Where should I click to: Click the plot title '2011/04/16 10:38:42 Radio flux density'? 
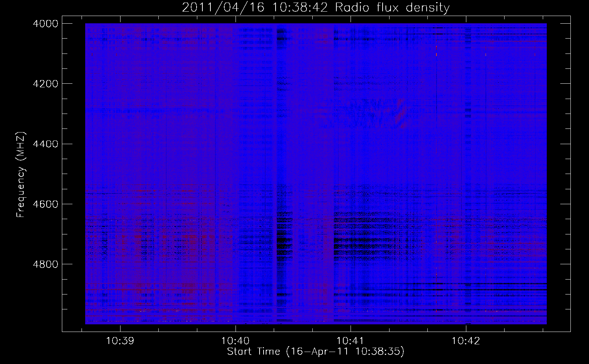[316, 8]
